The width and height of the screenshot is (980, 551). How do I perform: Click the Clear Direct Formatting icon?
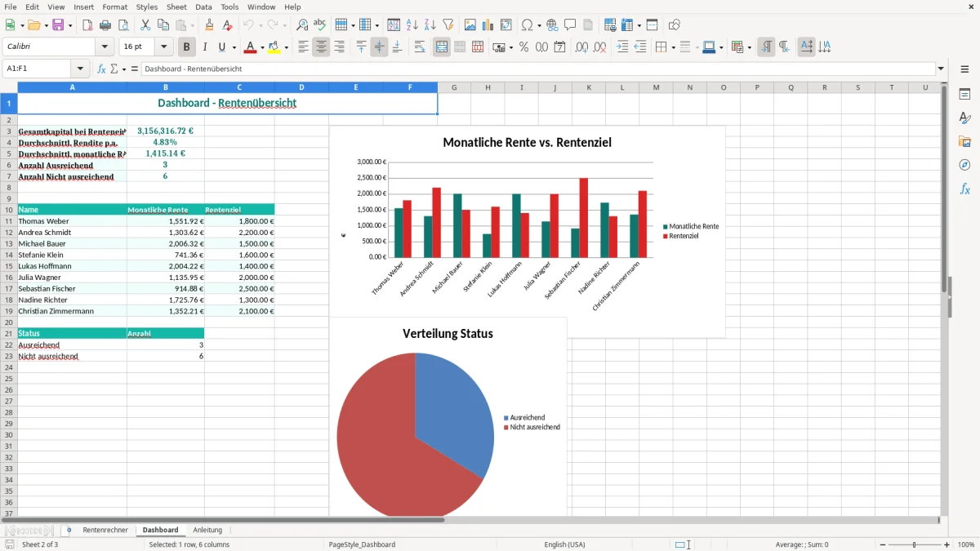[x=227, y=25]
